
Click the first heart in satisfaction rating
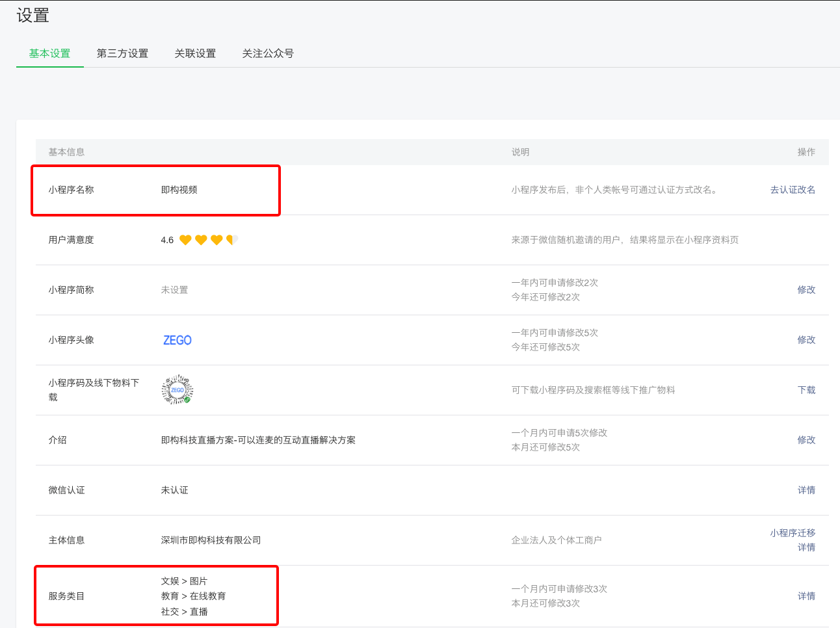coord(185,240)
